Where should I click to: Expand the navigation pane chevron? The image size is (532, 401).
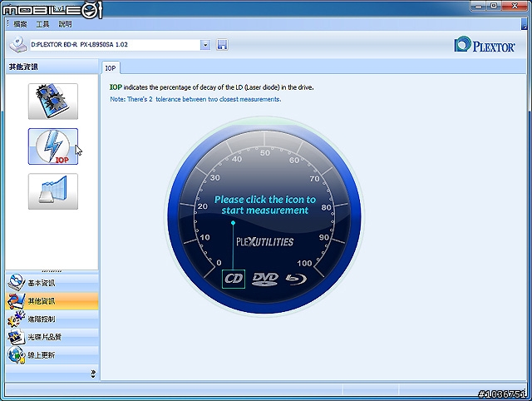(x=93, y=374)
